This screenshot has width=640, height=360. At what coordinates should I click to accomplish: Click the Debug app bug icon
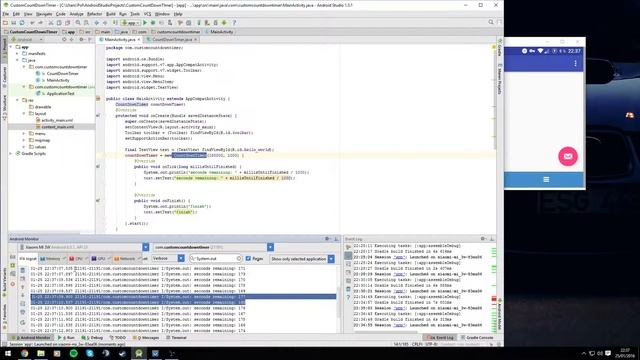pyautogui.click(x=153, y=23)
